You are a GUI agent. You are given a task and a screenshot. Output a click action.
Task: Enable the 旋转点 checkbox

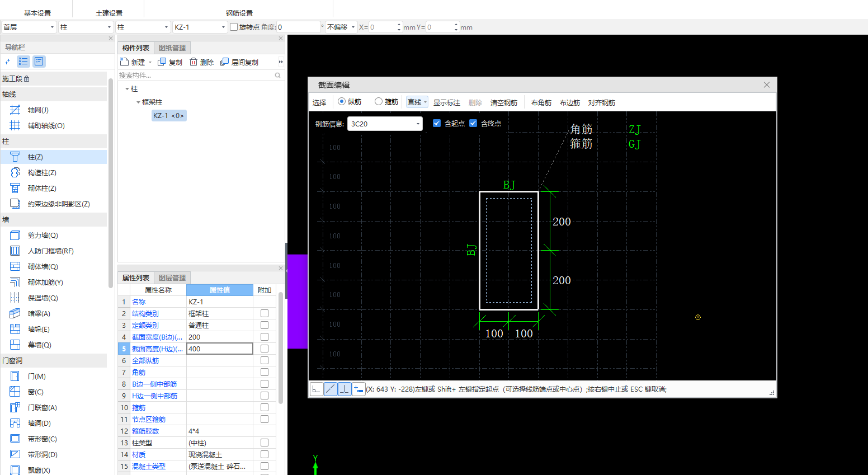[x=234, y=27]
